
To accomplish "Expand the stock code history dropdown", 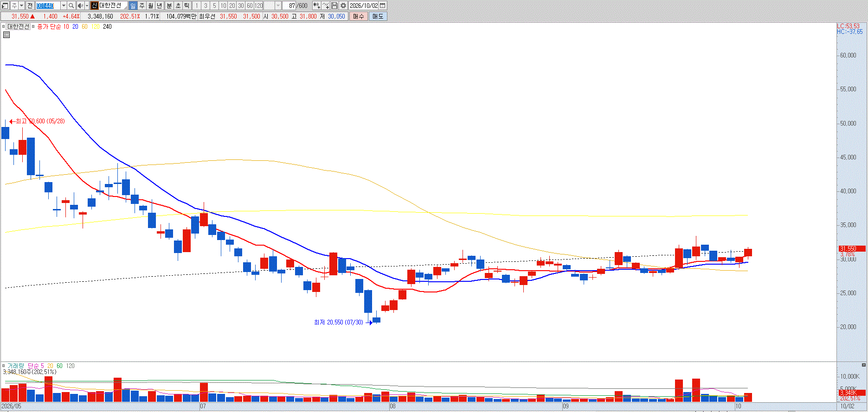I will (x=64, y=6).
